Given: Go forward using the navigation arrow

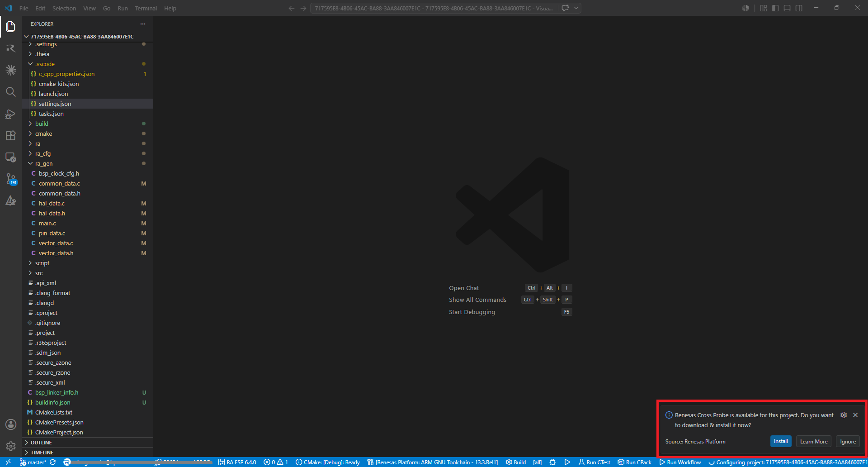Looking at the screenshot, I should click(303, 8).
